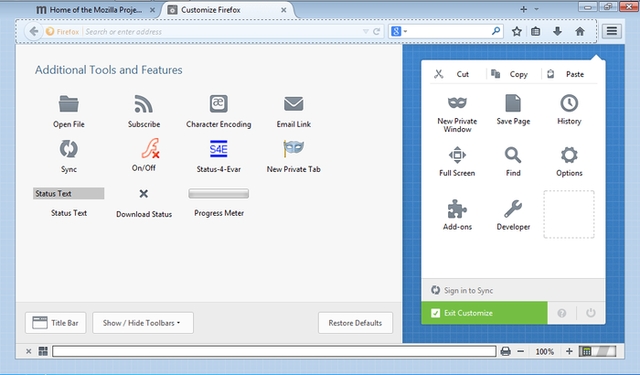
Task: Click the Progress Meter bar item
Action: (219, 193)
